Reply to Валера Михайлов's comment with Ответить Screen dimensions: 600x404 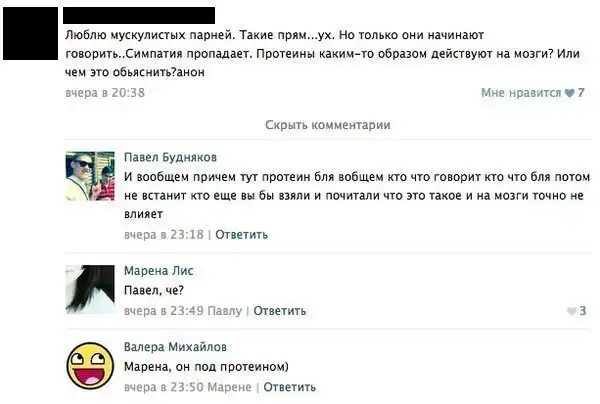tap(290, 387)
